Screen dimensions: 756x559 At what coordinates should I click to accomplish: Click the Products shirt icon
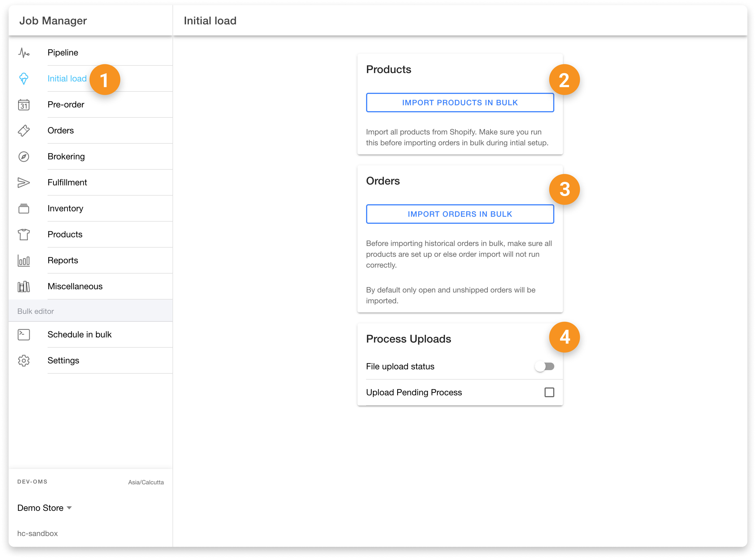[x=24, y=234]
